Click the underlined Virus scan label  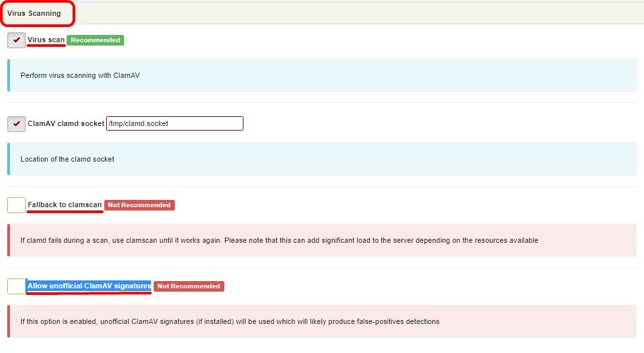46,40
